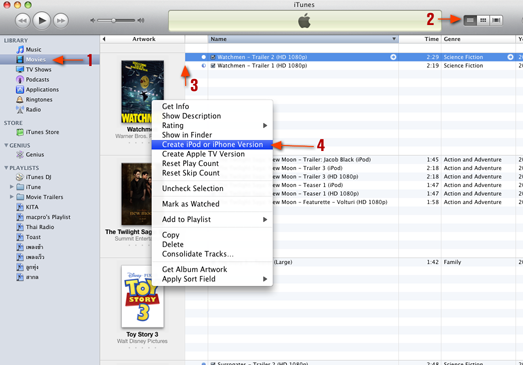Choose Show Description

(x=212, y=116)
